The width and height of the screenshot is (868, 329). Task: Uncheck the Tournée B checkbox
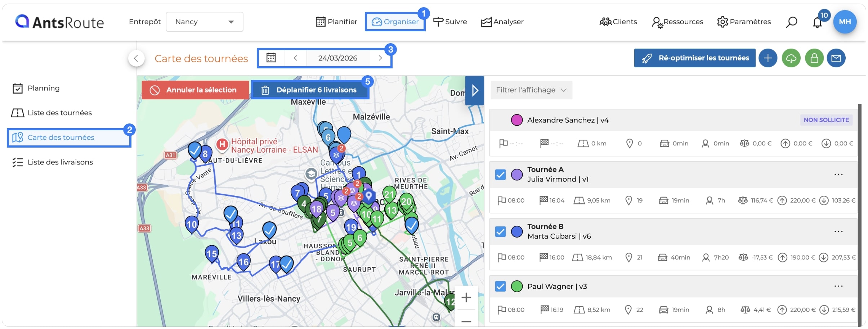coord(500,231)
